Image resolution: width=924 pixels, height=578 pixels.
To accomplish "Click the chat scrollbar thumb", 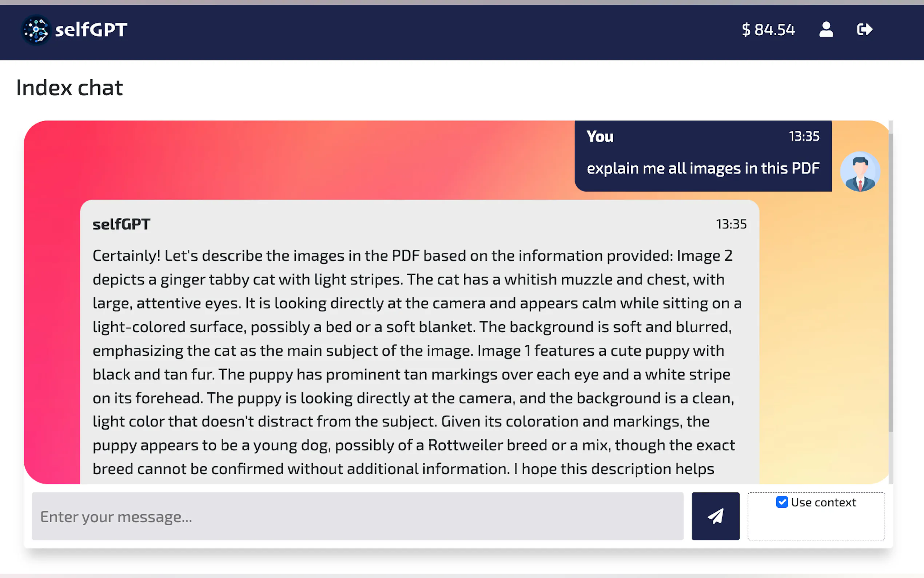I will [891, 283].
